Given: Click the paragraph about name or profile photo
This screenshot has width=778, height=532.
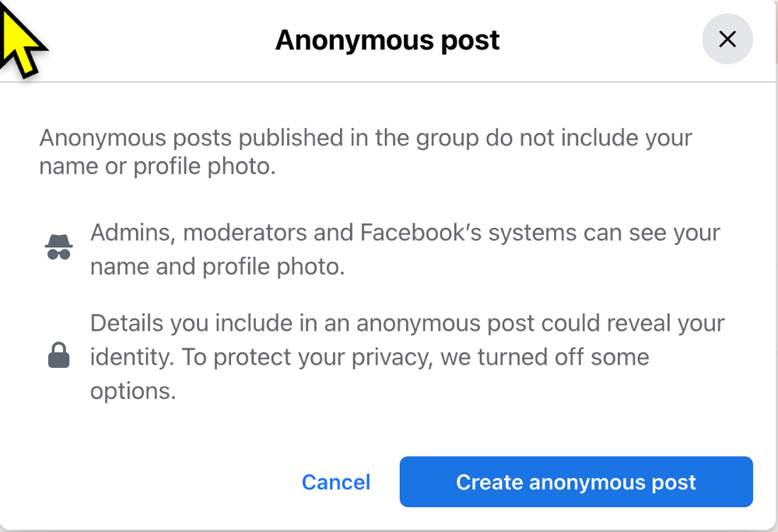Looking at the screenshot, I should point(365,152).
